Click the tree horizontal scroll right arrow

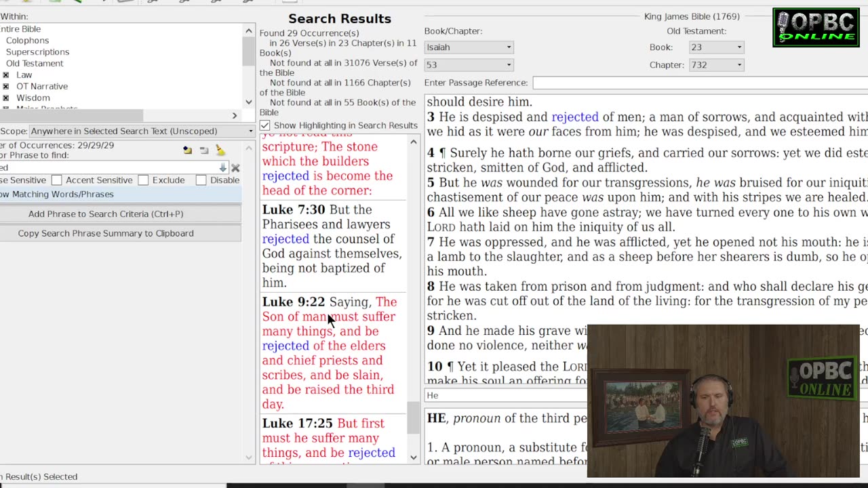(x=235, y=116)
